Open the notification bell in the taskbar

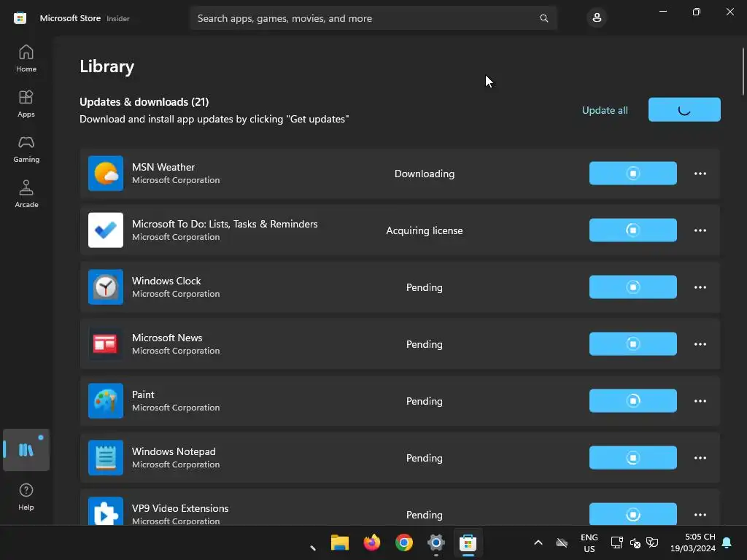(727, 542)
